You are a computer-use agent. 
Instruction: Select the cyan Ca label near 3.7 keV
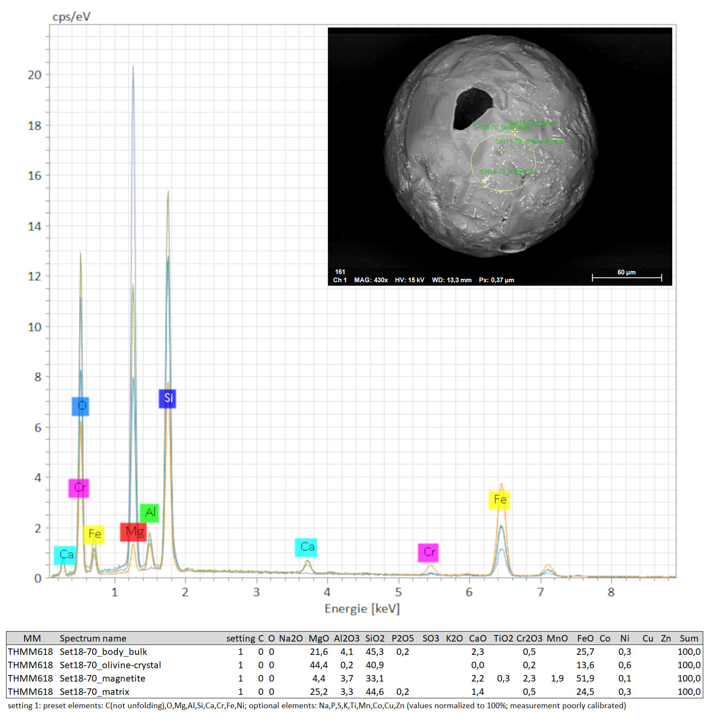click(306, 547)
